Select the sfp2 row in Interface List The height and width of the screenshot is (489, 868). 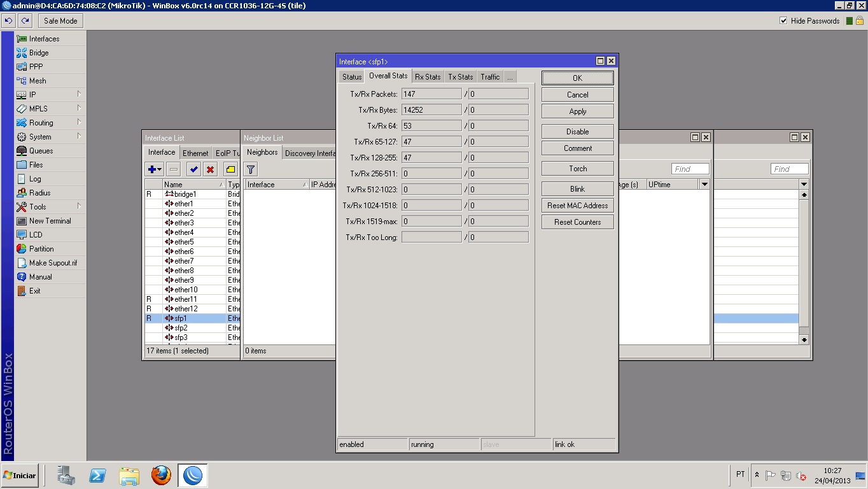tap(192, 328)
